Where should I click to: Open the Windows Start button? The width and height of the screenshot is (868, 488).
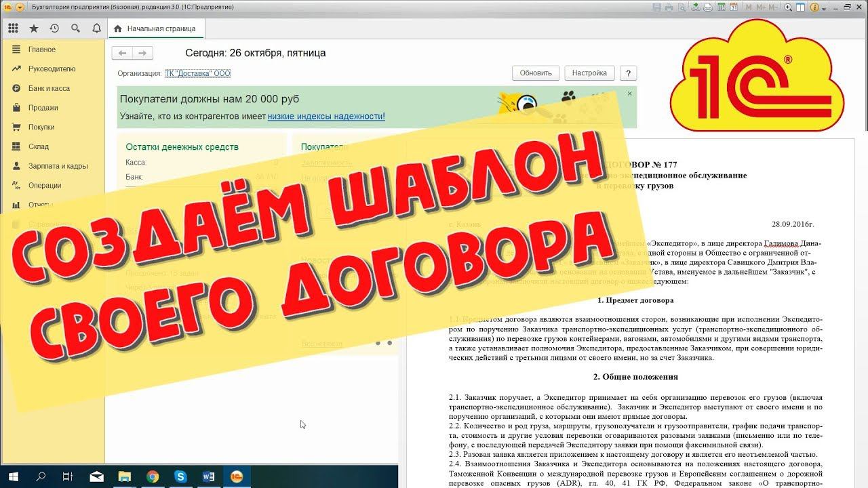(x=13, y=476)
